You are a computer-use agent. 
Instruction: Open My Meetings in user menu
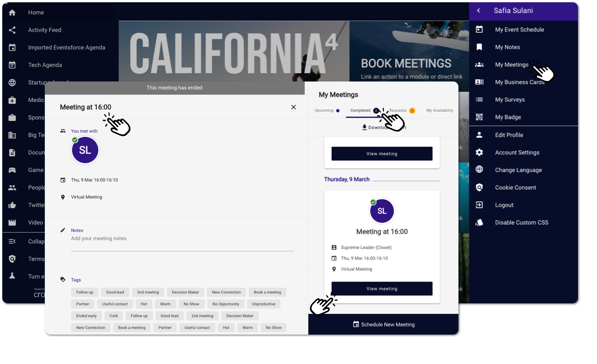pyautogui.click(x=511, y=65)
